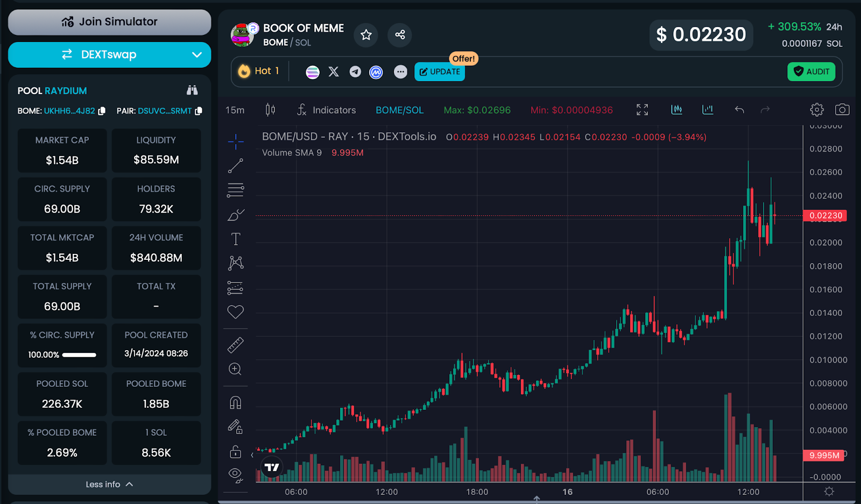The height and width of the screenshot is (504, 861).
Task: Add BOME to favorites with star icon
Action: tap(366, 35)
